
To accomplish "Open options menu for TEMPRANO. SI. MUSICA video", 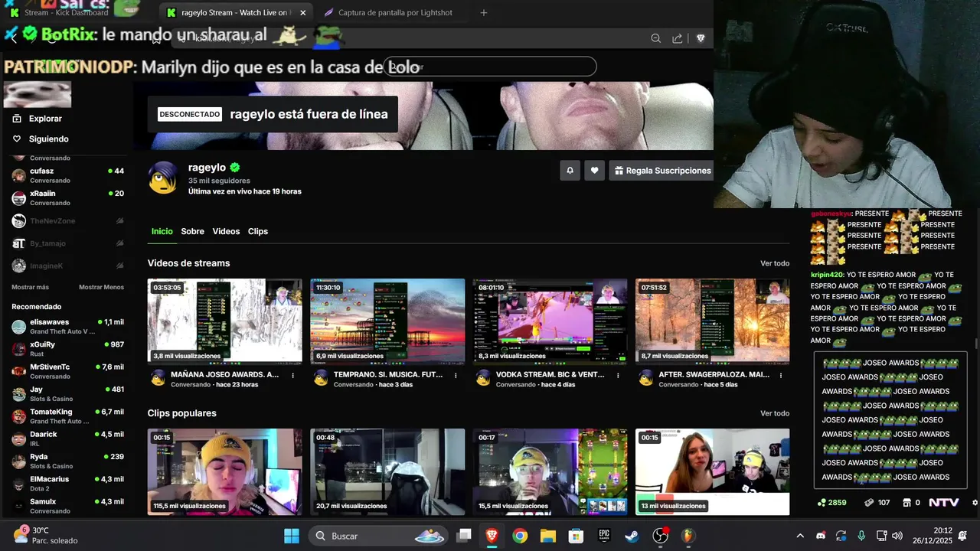I will [x=456, y=376].
